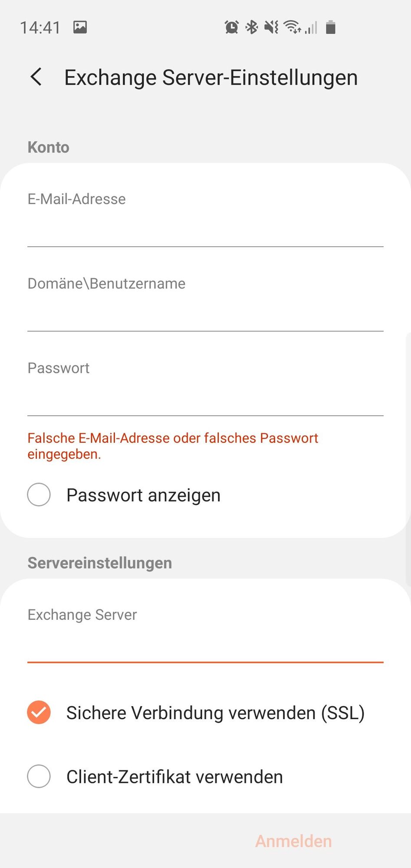
Task: Enable Client-Zertifikat verwenden option
Action: (39, 776)
